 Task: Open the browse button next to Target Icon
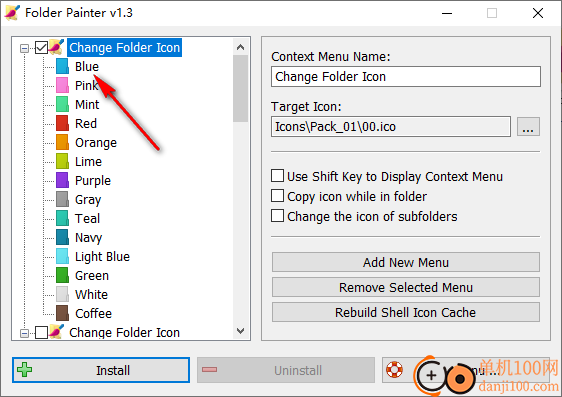[x=528, y=126]
